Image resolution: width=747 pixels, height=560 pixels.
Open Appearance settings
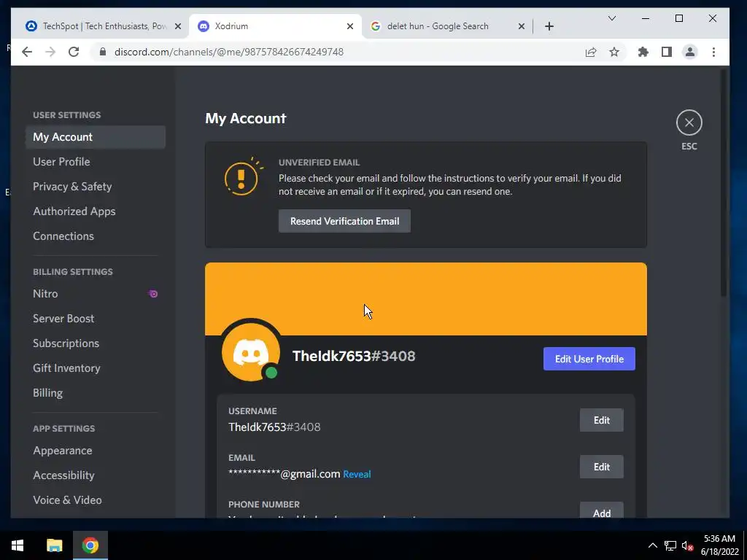tap(96, 451)
